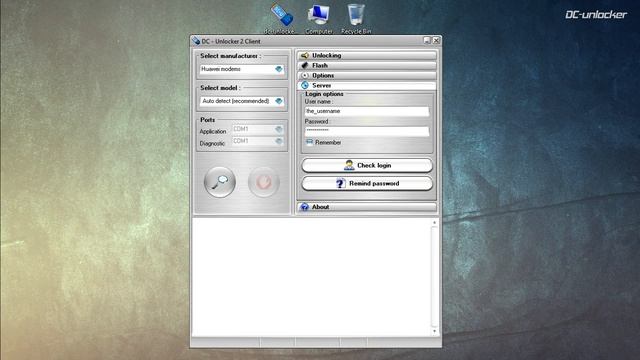Open Select manufacturer dropdown Huawei modems

[242, 69]
